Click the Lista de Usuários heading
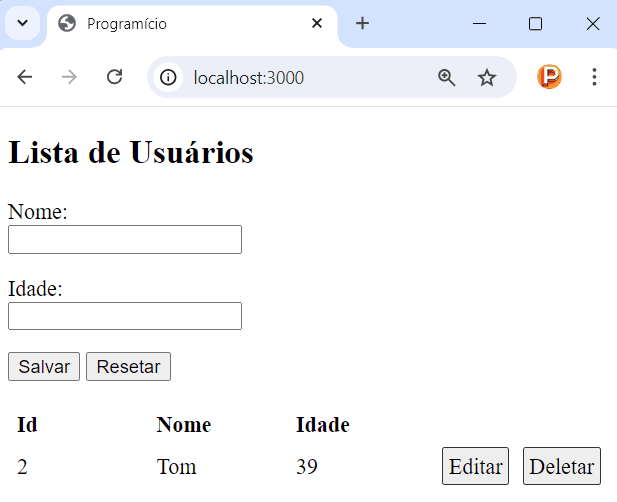617x502 pixels. pos(131,153)
